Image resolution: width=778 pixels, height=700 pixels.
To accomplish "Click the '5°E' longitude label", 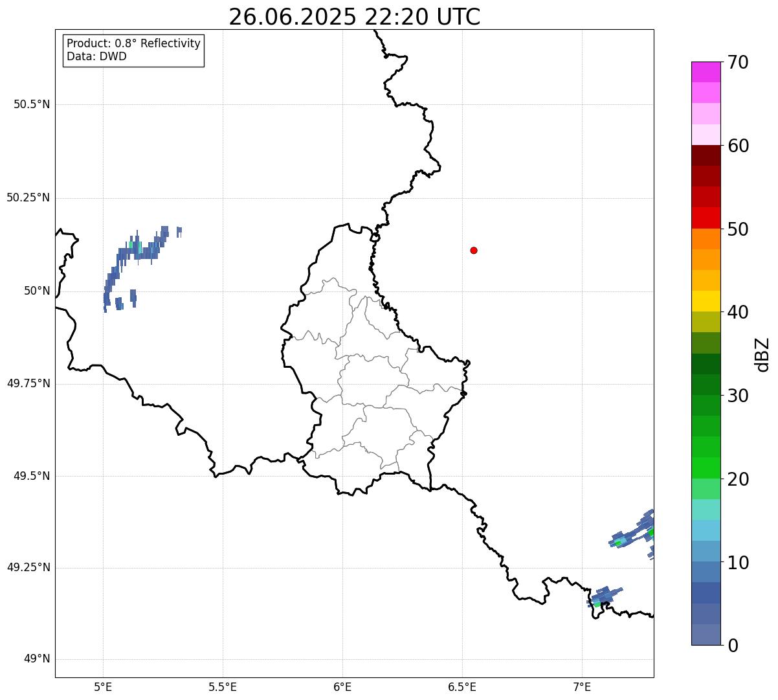I will 103,686.
